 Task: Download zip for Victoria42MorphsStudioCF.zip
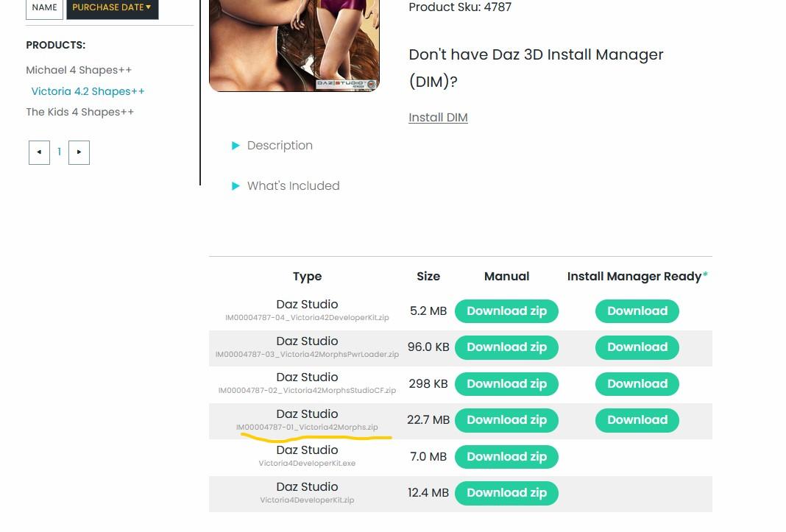[x=506, y=384]
